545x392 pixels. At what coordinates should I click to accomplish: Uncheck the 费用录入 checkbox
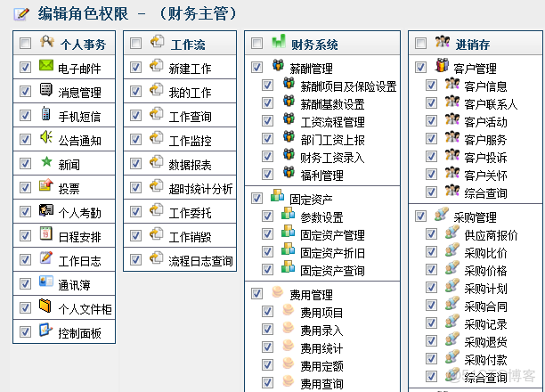point(267,329)
